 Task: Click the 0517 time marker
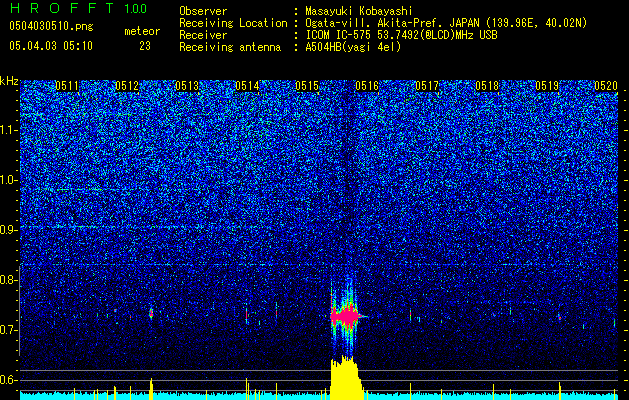coord(427,86)
